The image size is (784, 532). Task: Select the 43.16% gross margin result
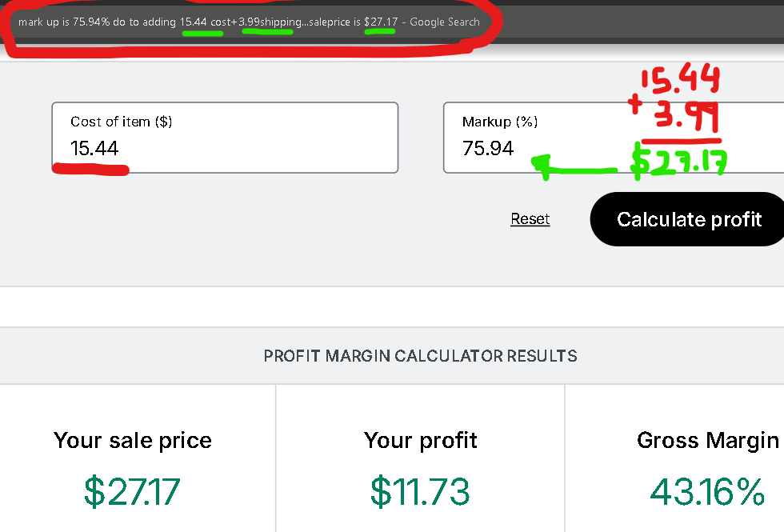point(707,491)
